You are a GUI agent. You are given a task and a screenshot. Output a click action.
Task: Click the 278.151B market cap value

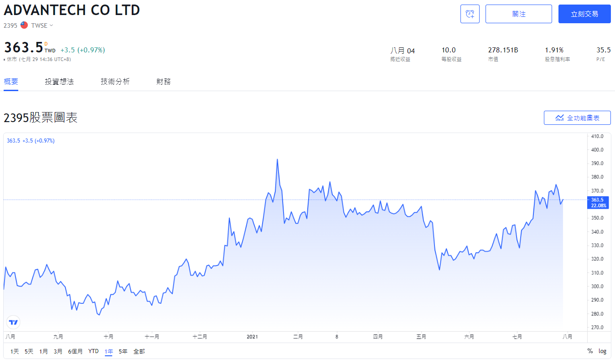tap(503, 50)
